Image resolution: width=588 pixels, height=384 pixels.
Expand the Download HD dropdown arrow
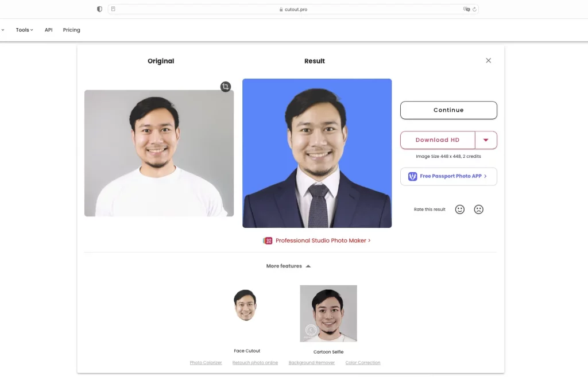point(486,140)
